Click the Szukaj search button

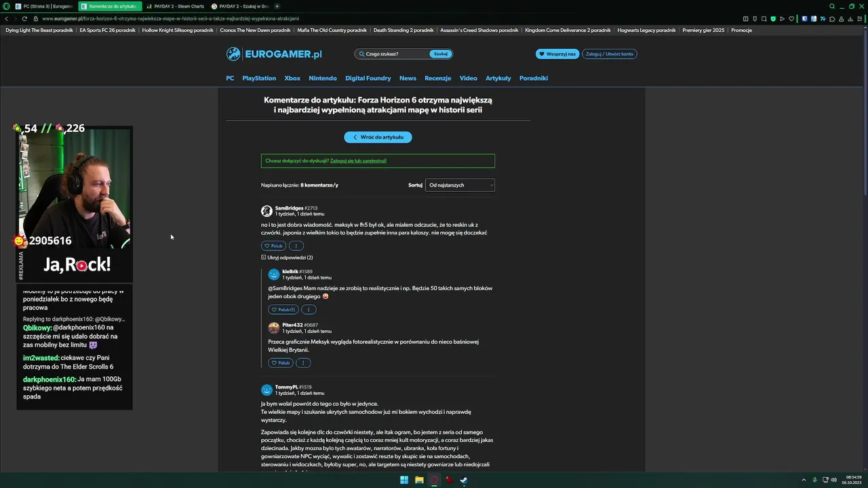441,54
